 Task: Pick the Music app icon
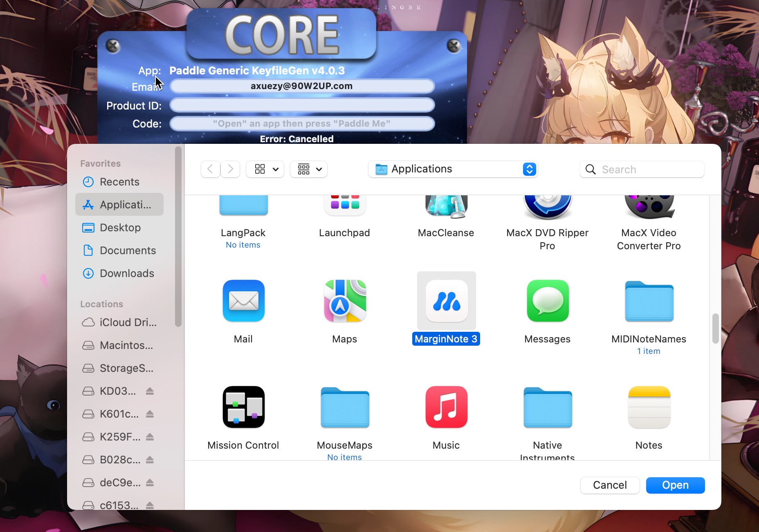click(x=446, y=407)
